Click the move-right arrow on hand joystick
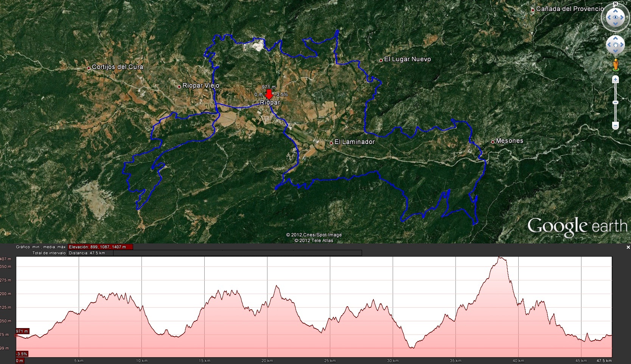The image size is (631, 364). point(622,45)
